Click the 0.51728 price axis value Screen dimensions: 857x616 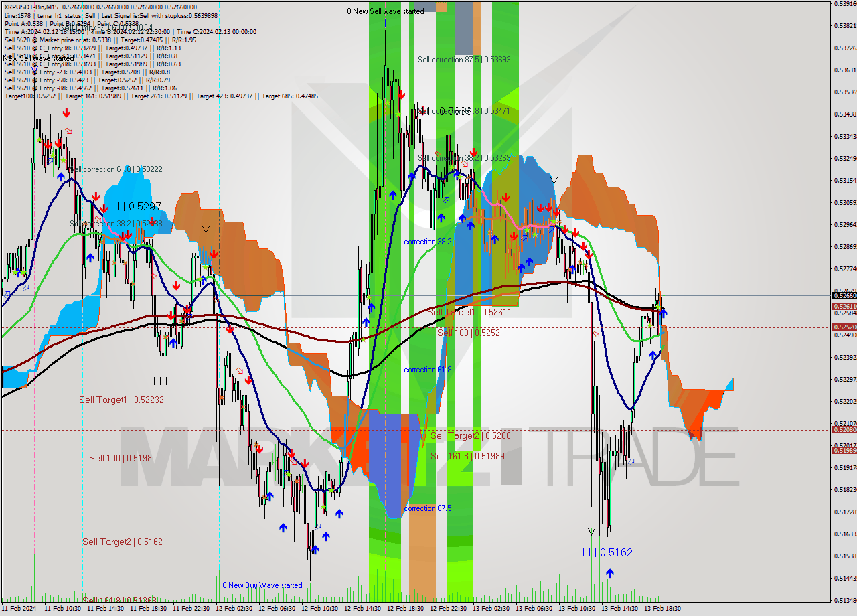pyautogui.click(x=845, y=512)
